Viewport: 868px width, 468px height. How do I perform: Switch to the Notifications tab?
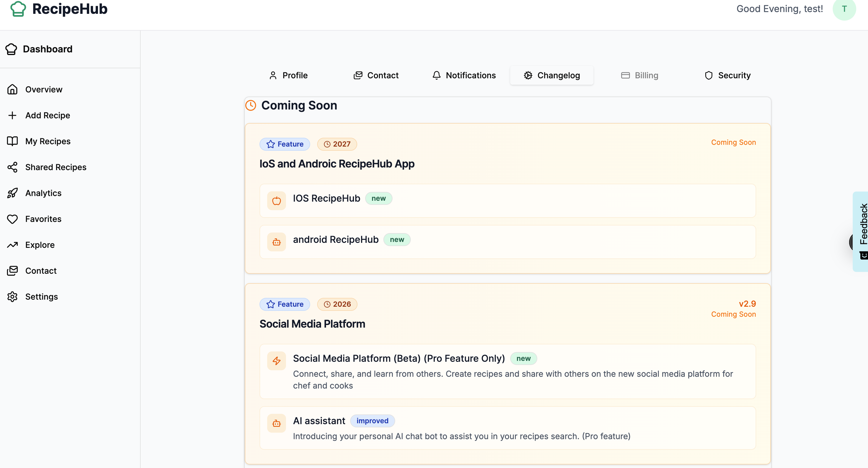[x=464, y=75]
